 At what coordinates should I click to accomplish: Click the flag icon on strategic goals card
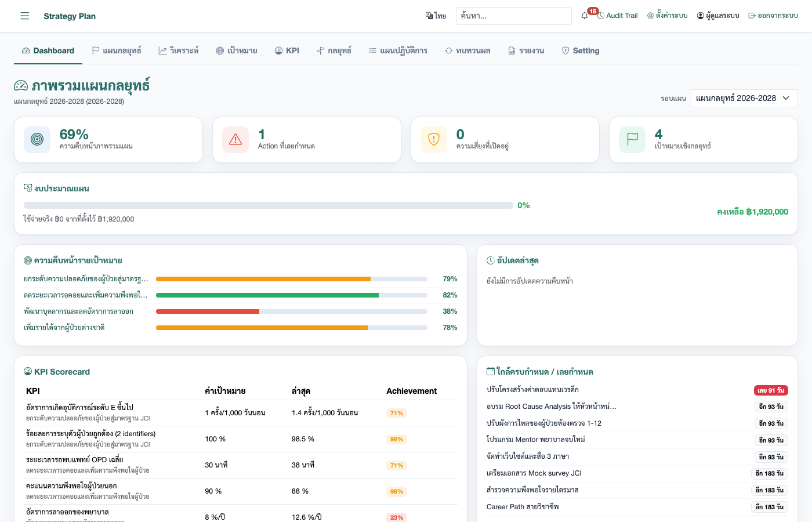[x=632, y=140]
